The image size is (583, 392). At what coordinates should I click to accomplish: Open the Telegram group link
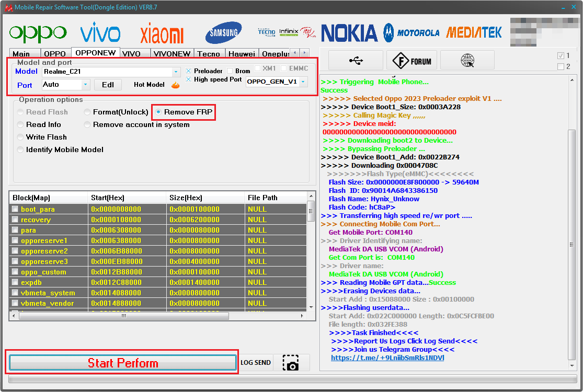387,358
